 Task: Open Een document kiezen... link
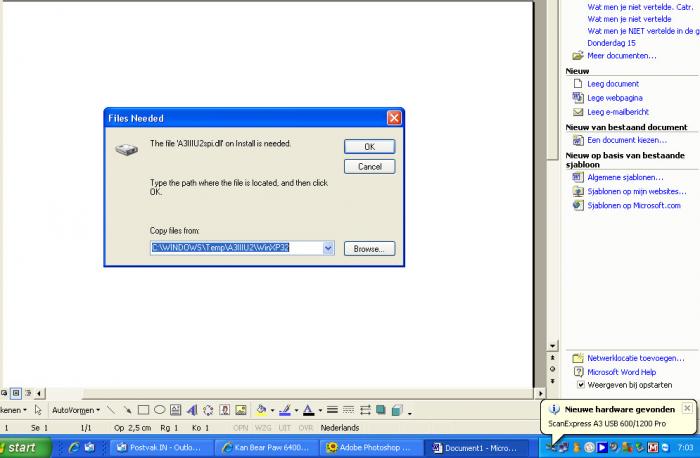627,140
